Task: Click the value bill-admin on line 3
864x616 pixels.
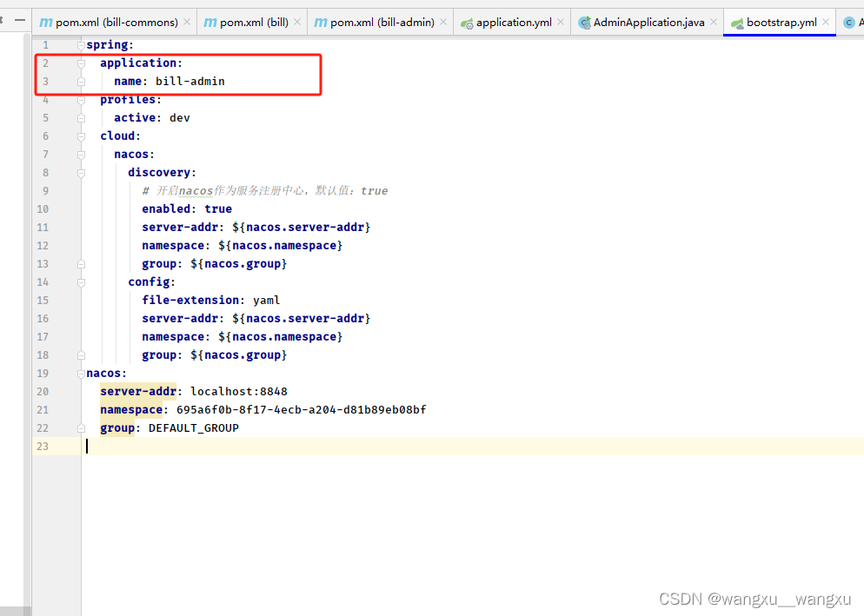Action: point(190,82)
